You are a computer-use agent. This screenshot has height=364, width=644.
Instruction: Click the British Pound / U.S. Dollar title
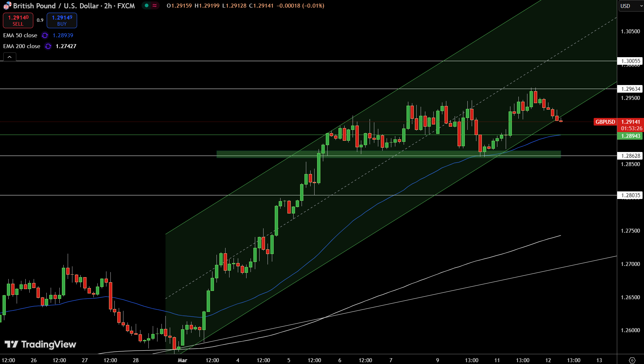(x=74, y=6)
